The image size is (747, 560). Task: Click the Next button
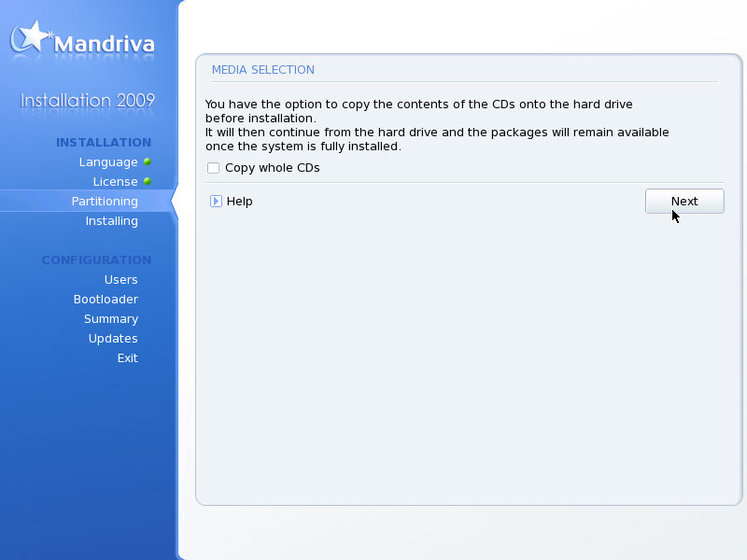684,201
